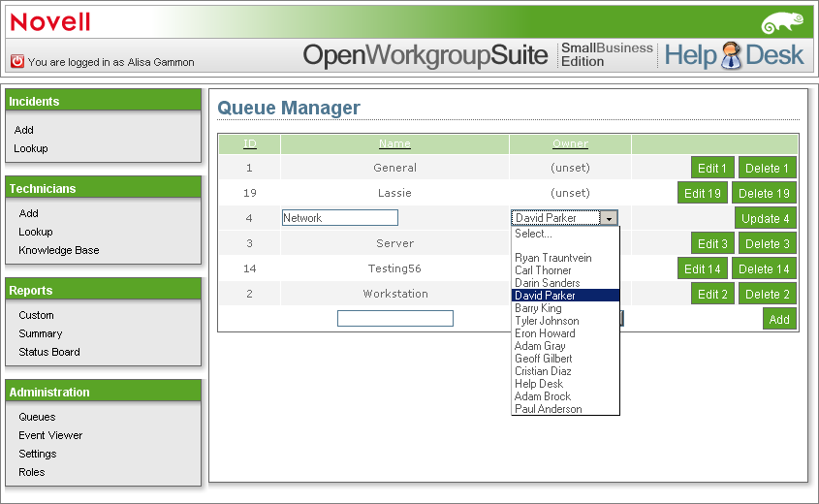Open Queues under Administration
819x504 pixels.
pyautogui.click(x=37, y=417)
